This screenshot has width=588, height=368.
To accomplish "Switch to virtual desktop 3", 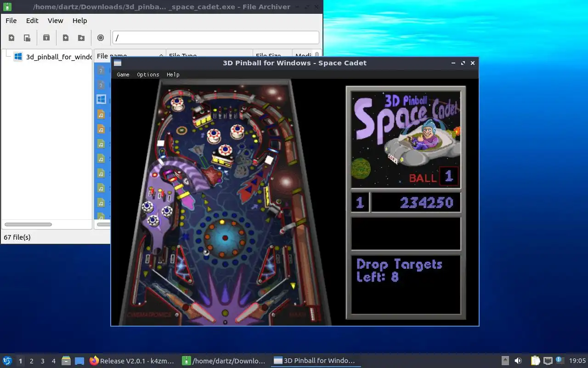I will coord(43,361).
